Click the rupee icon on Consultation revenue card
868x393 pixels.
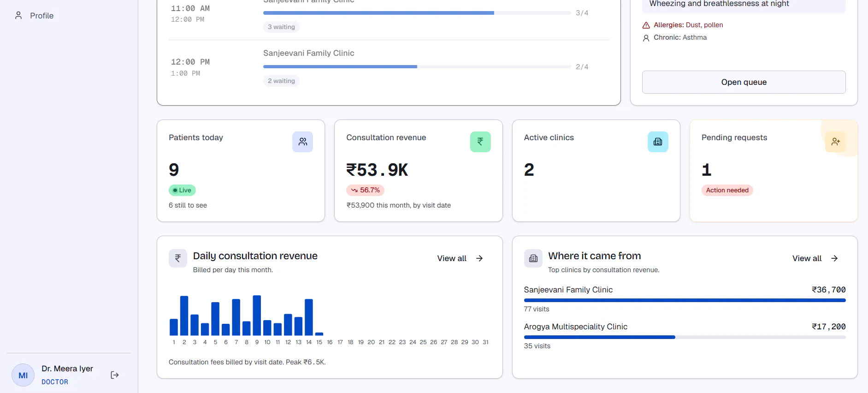[480, 142]
